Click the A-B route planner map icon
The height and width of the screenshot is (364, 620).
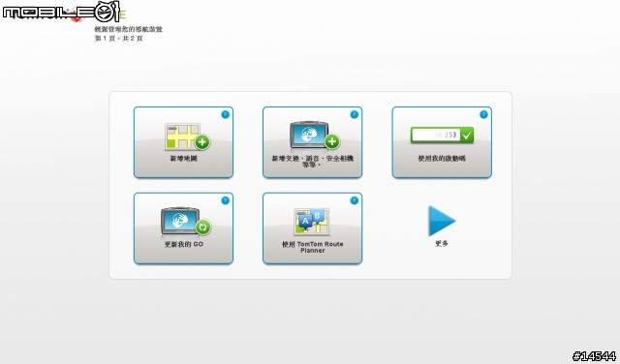[x=312, y=222]
